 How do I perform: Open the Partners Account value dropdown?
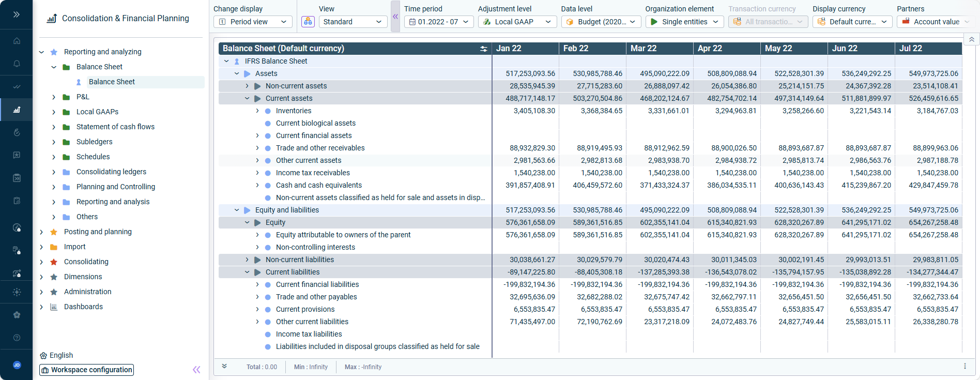(x=936, y=22)
